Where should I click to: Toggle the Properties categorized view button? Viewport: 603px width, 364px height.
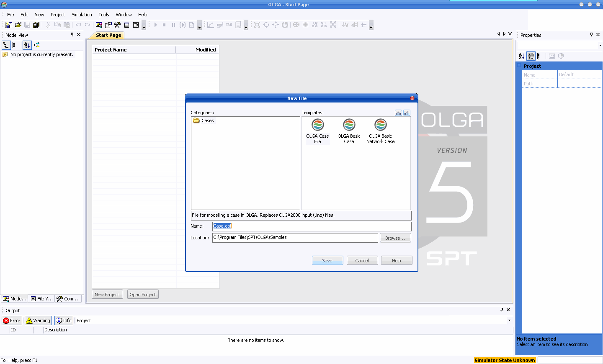pos(531,56)
